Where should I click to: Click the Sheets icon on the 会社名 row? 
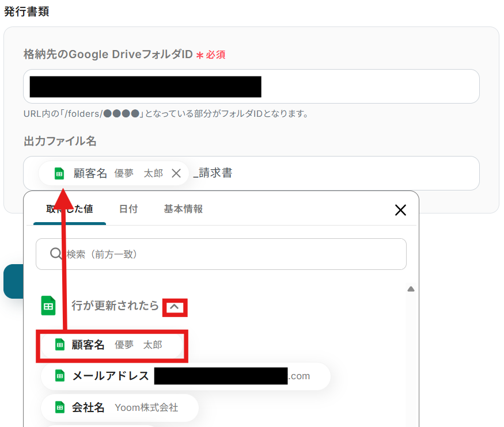click(60, 408)
